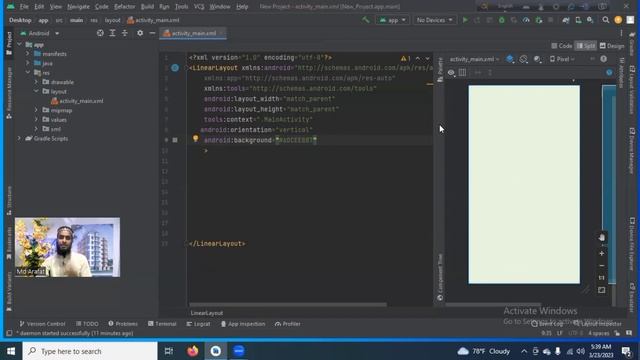Expand the values folder

tap(36, 120)
